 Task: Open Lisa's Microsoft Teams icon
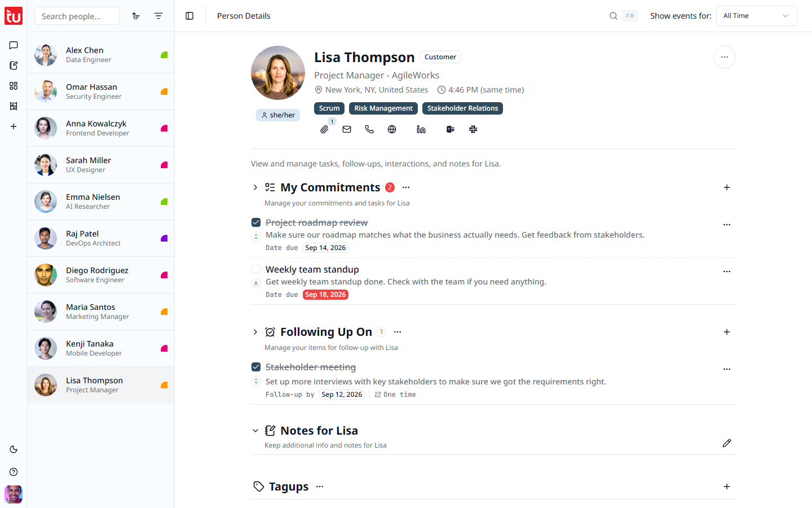[451, 129]
